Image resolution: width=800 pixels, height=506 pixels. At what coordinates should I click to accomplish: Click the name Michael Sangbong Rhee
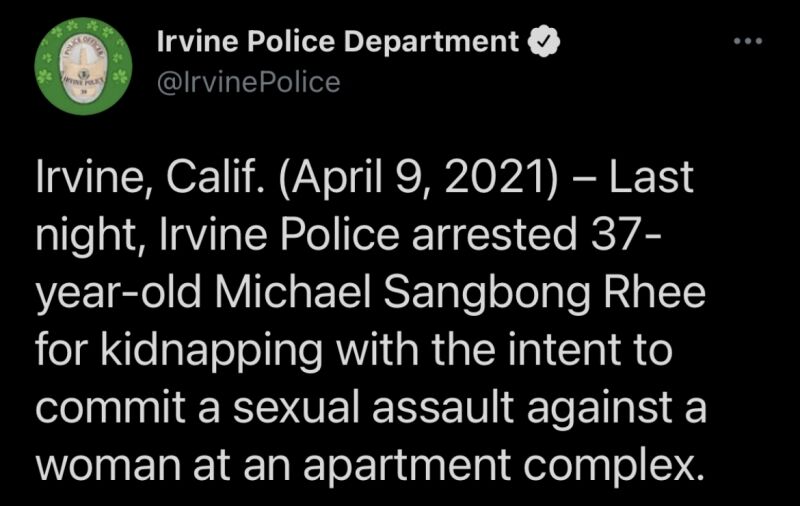pos(461,293)
